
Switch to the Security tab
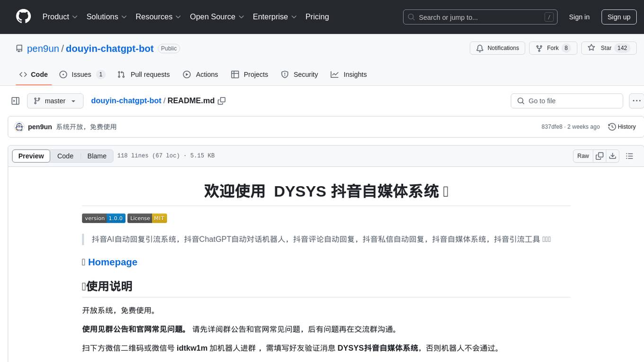299,74
